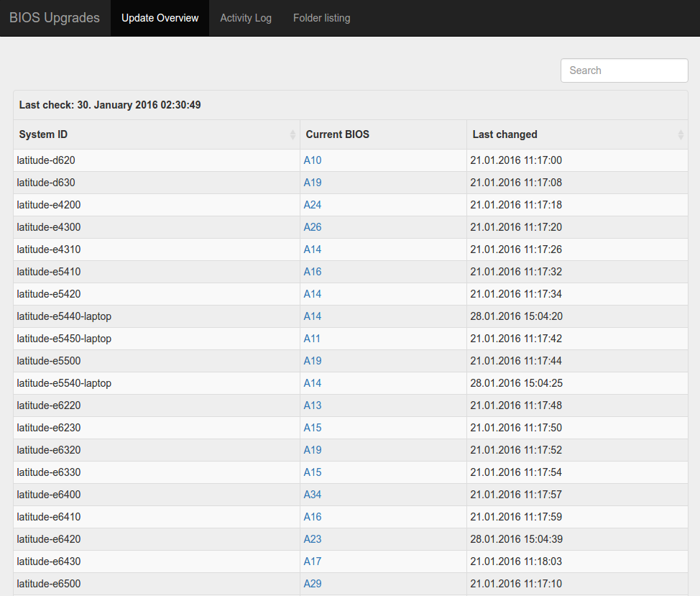This screenshot has height=596, width=700.
Task: Open BIOS link A16 for latitude-e6410
Action: pyautogui.click(x=313, y=517)
